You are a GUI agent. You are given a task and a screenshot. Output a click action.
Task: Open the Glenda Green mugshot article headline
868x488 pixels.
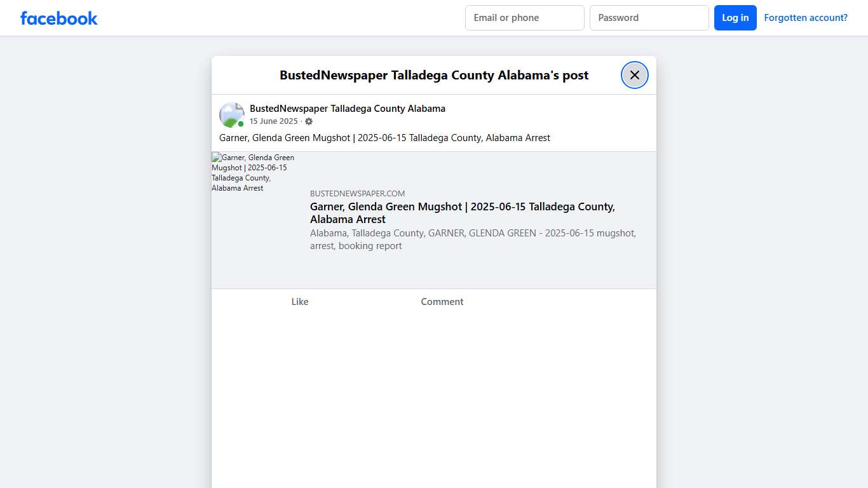pyautogui.click(x=462, y=212)
